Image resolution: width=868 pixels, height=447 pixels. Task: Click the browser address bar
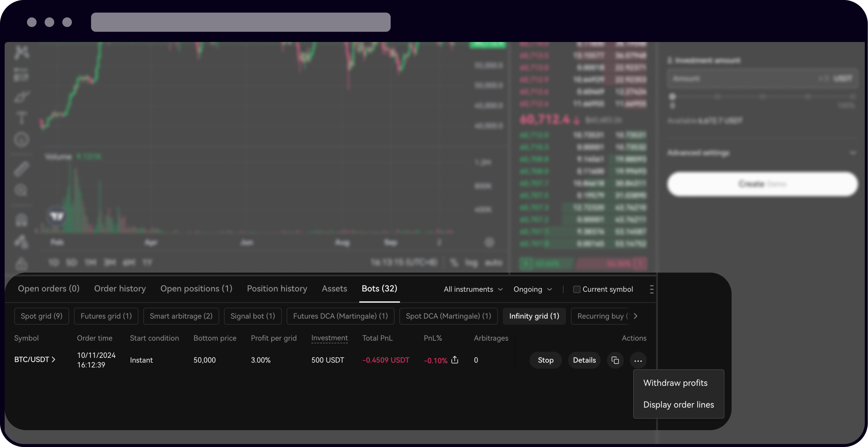point(240,22)
